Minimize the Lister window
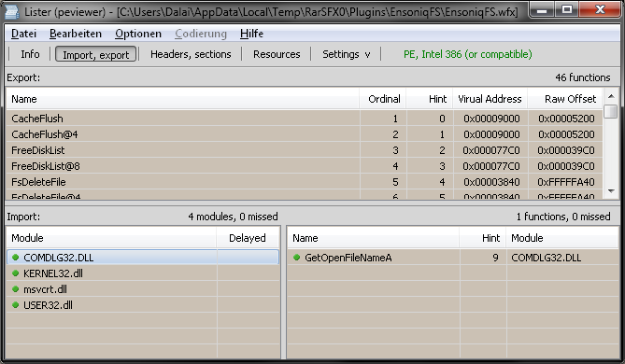The height and width of the screenshot is (364, 625). coord(542,9)
